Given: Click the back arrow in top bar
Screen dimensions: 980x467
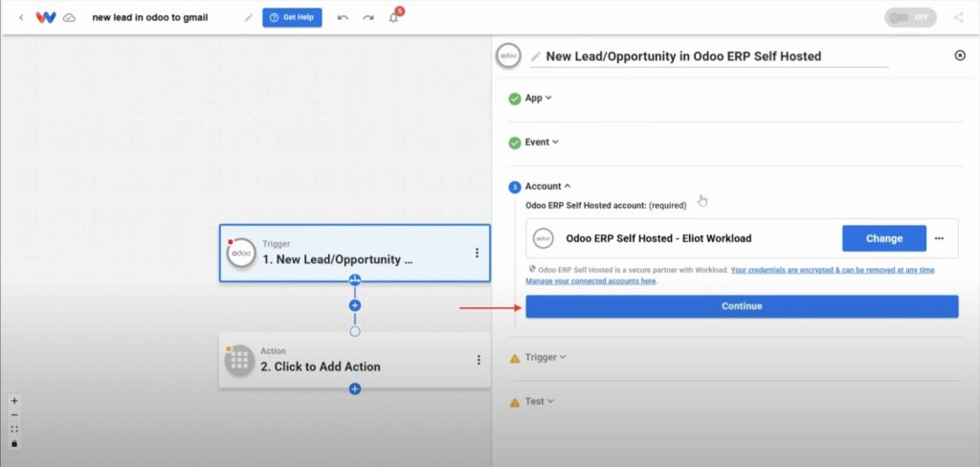Looking at the screenshot, I should (x=21, y=17).
